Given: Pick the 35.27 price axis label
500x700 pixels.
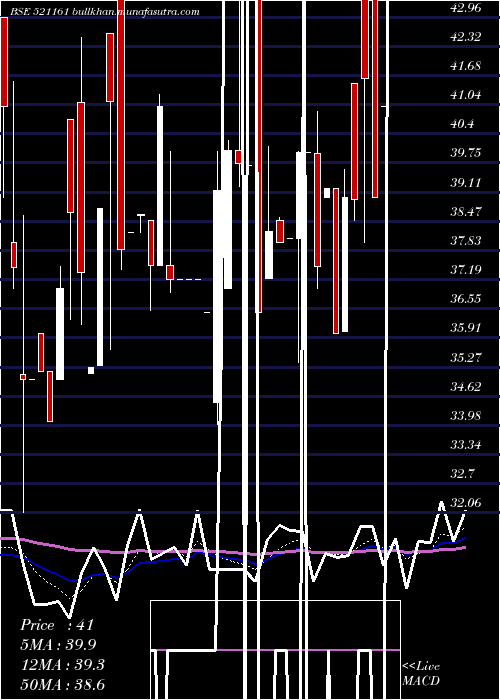Looking at the screenshot, I should click(x=466, y=357).
